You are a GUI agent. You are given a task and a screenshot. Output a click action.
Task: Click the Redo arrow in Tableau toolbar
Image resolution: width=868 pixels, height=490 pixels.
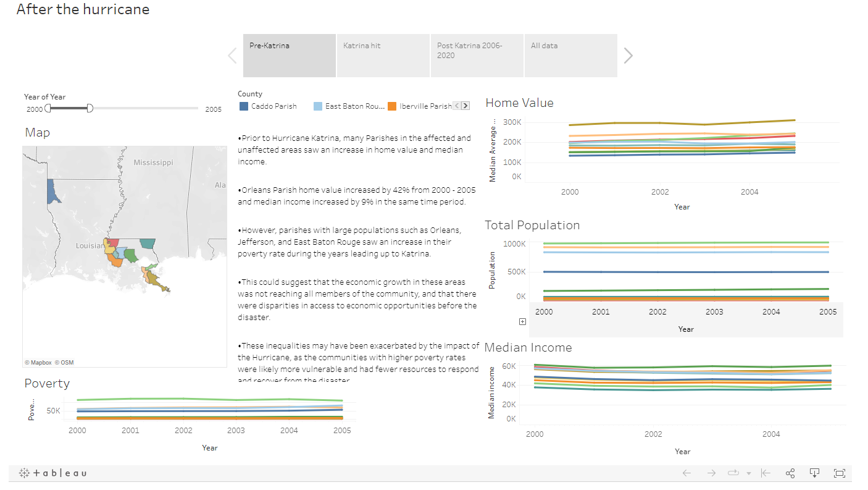point(711,473)
